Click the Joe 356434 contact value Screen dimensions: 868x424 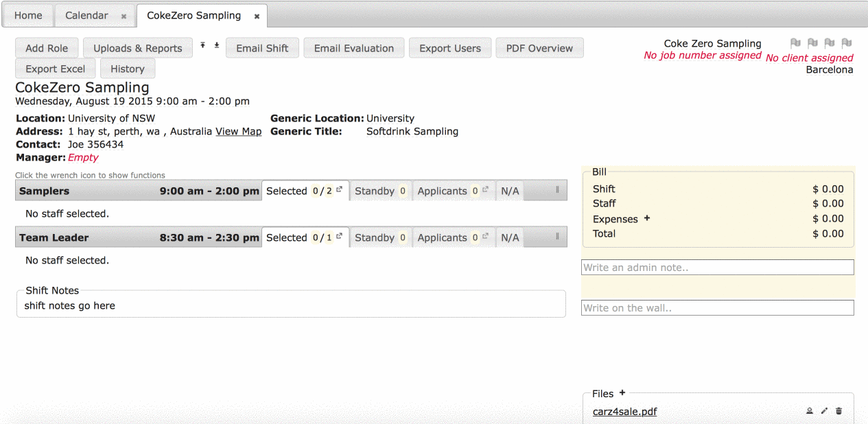95,144
